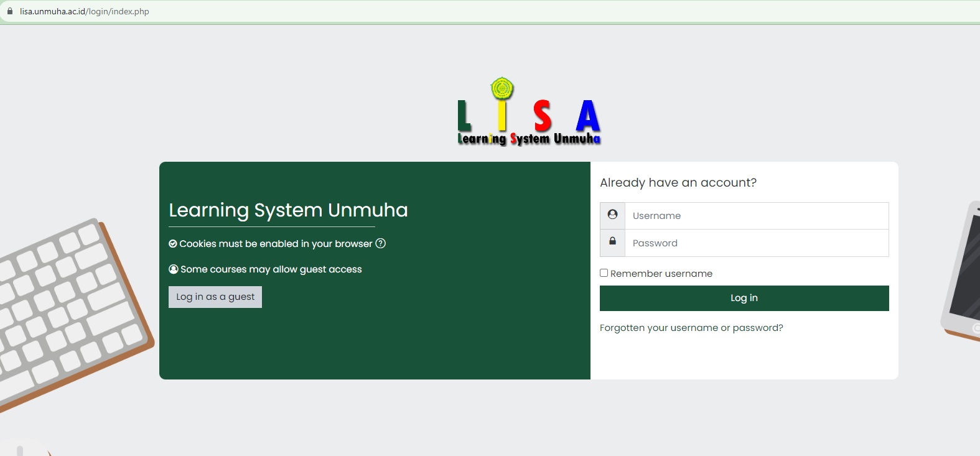Viewport: 980px width, 456px height.
Task: Click the padlock icon in the address bar
Action: 10,11
